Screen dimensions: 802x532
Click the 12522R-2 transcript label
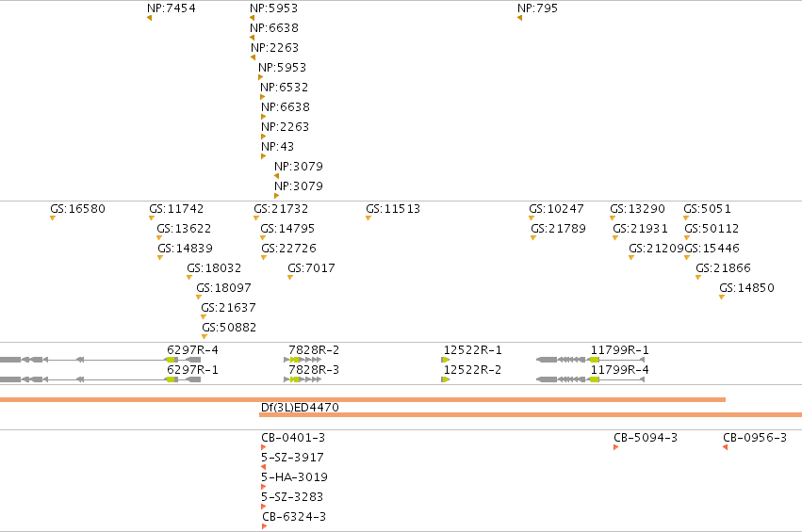472,369
